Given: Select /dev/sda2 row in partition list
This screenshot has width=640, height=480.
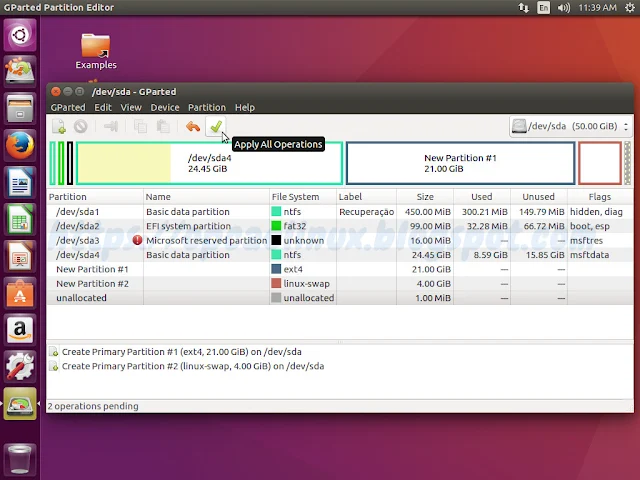Looking at the screenshot, I should tap(340, 226).
